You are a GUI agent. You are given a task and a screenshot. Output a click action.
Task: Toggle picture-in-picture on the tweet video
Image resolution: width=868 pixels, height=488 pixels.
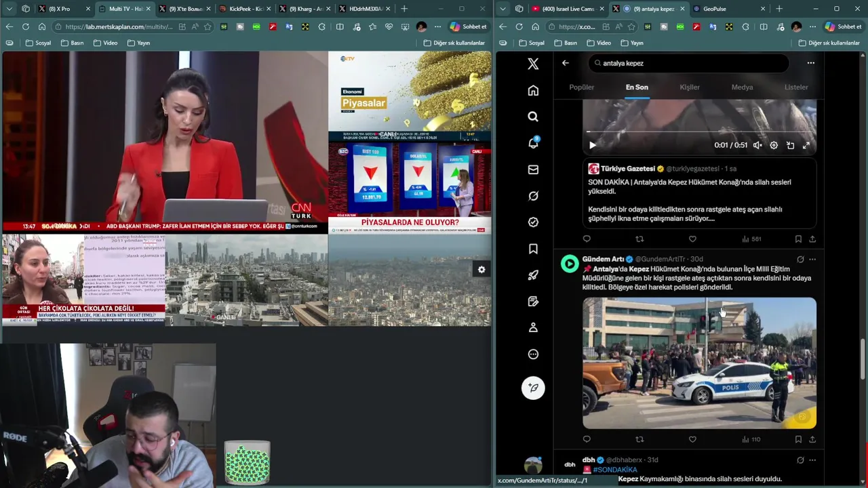[x=790, y=145]
